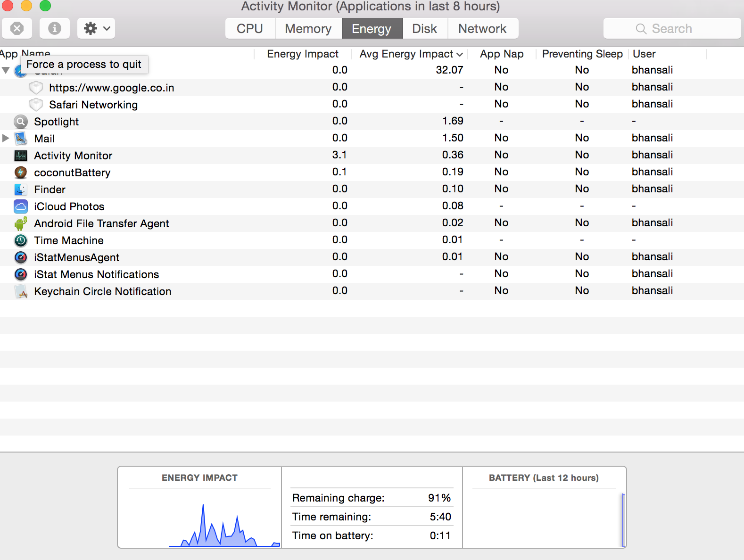
Task: Click the iStat Menus Notifications icon
Action: tap(21, 274)
